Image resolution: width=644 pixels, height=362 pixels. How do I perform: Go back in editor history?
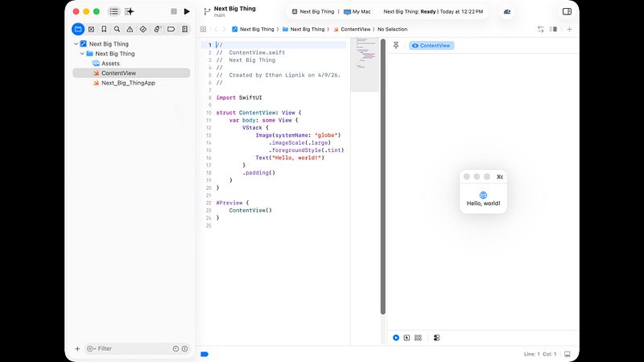[x=216, y=29]
